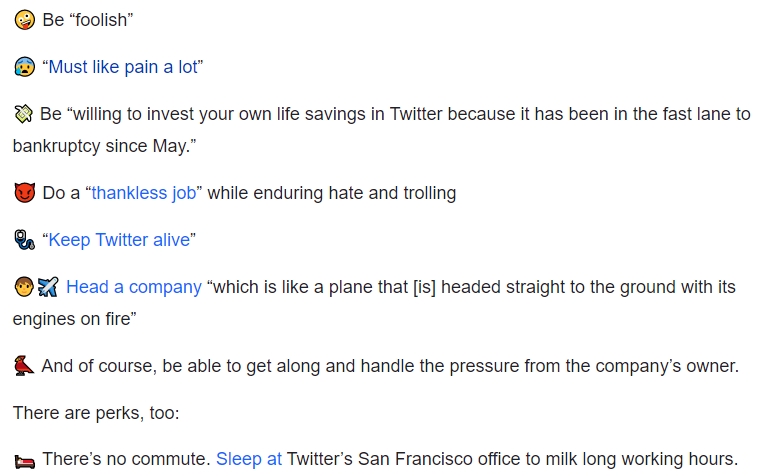Click the "bankruptcy since May." text
This screenshot has height=476, width=761.
click(104, 146)
